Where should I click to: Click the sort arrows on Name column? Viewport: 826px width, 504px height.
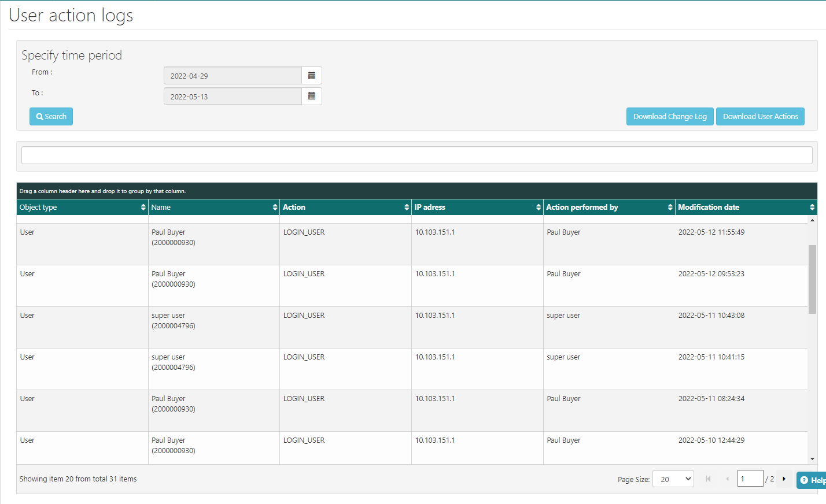(275, 207)
